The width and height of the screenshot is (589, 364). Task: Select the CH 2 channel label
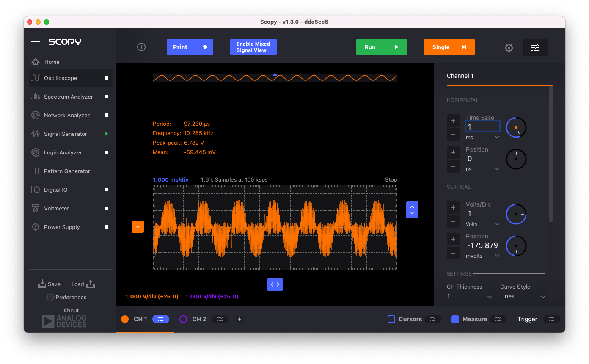199,319
